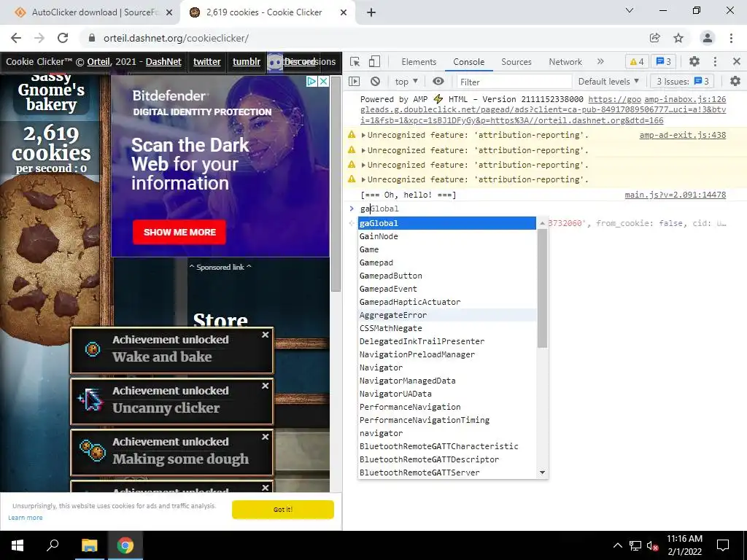The height and width of the screenshot is (560, 747).
Task: Open the DevTools three-dot customize menu
Action: coord(715,61)
